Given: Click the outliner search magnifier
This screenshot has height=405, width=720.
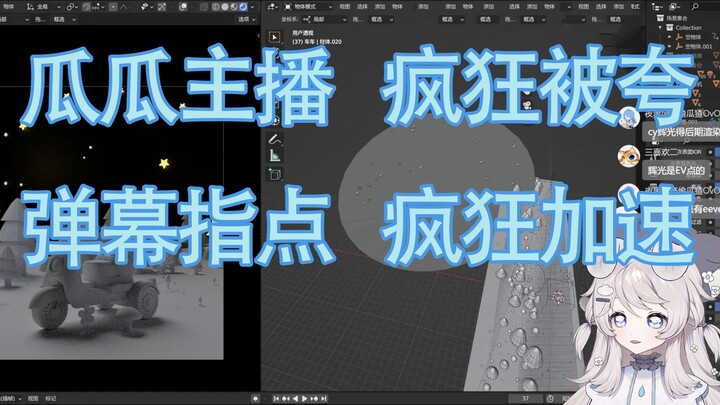Looking at the screenshot, I should (x=695, y=7).
